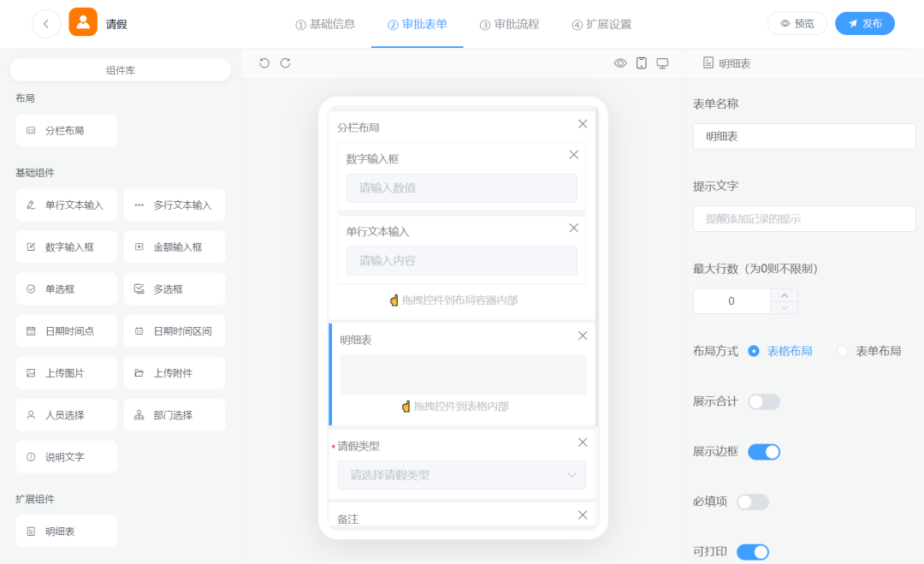Go to 审批流程 step tab

(x=509, y=24)
